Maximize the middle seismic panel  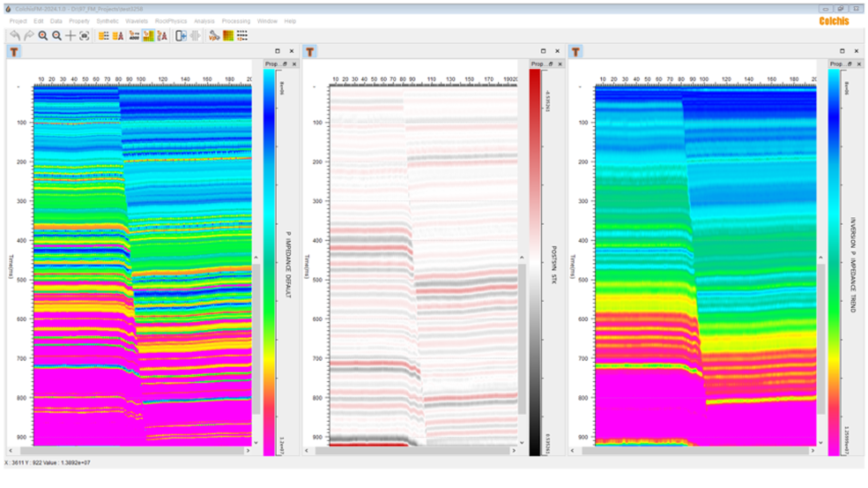pyautogui.click(x=543, y=51)
